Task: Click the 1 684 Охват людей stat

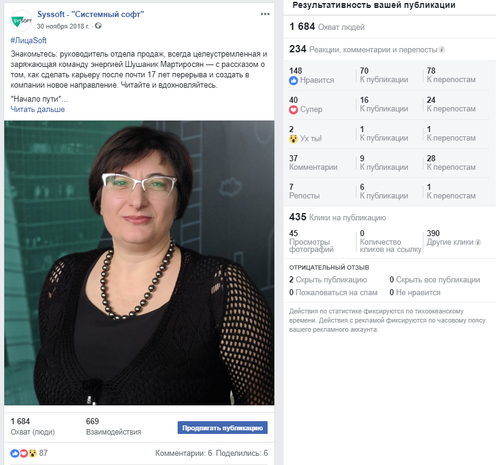Action: 327,27
